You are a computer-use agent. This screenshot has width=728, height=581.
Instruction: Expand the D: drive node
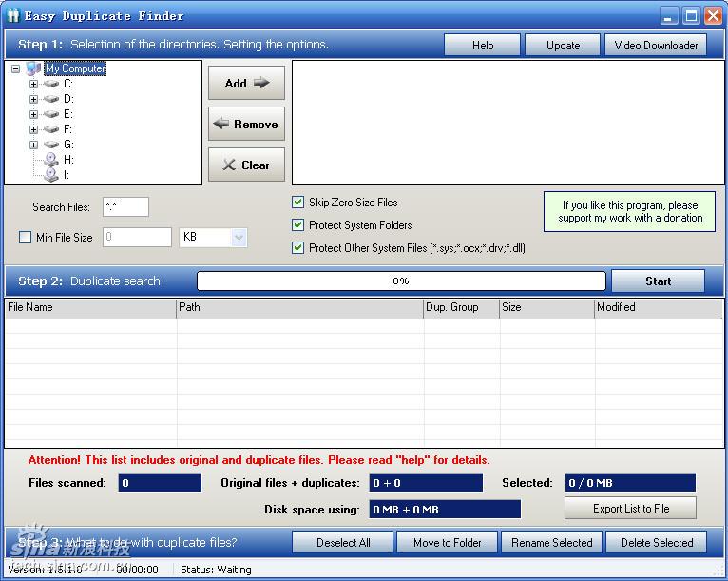click(x=33, y=99)
